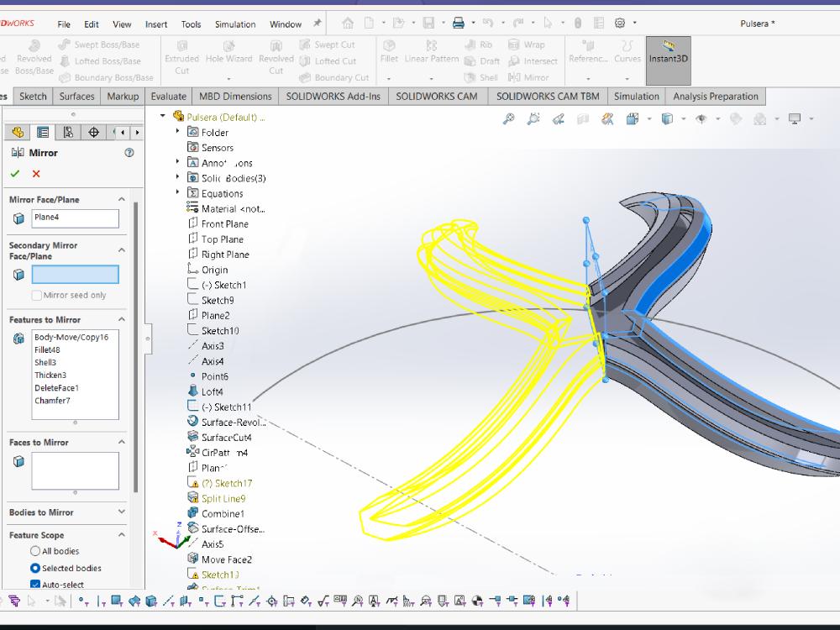Select Fillet48 in Features to Mirror list

tap(47, 349)
